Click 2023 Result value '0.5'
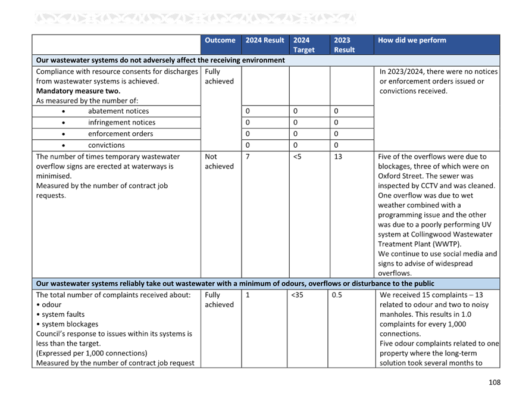The image size is (532, 402). [x=337, y=295]
